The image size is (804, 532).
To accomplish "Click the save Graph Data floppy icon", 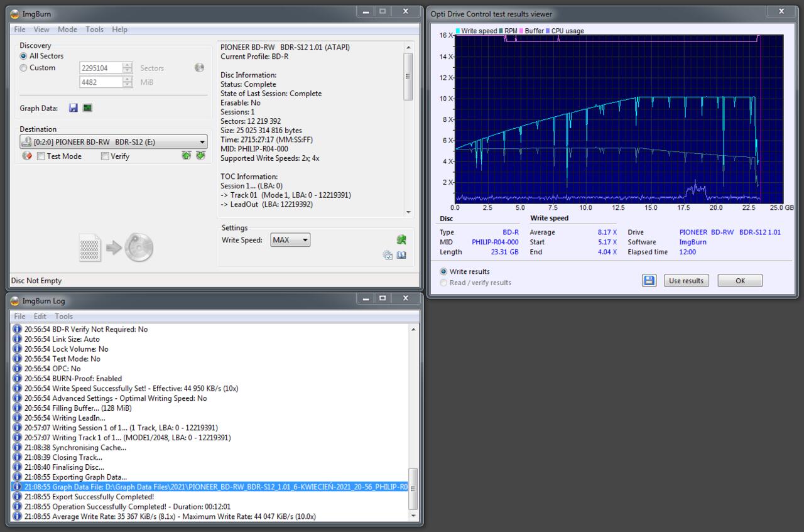I will 73,108.
